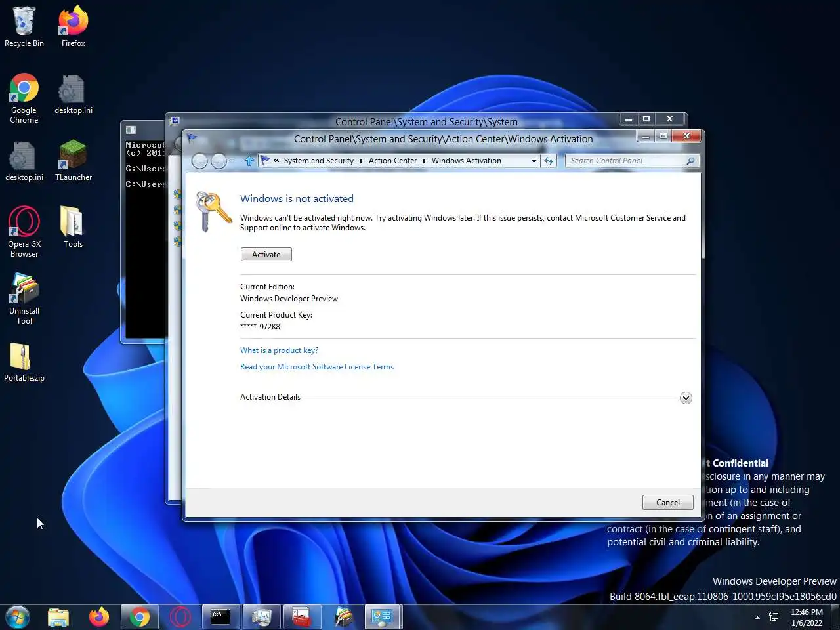
Task: Select the System window title bar behind
Action: click(x=426, y=121)
